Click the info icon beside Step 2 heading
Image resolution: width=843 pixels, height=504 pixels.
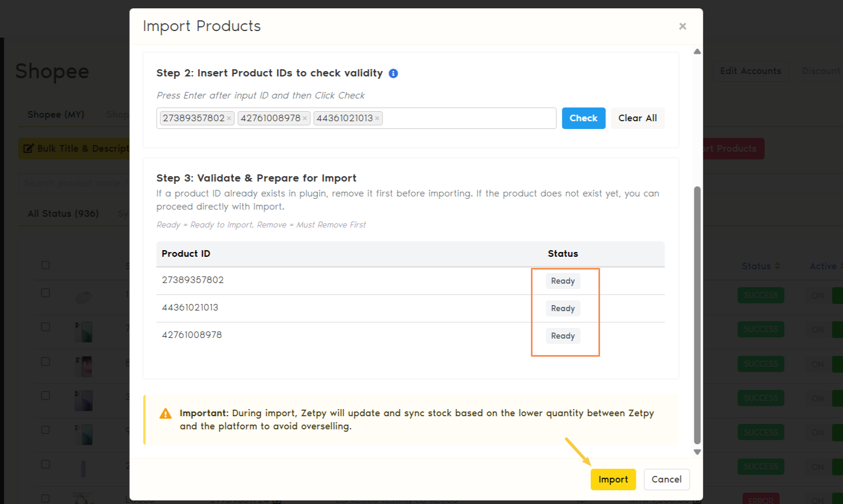click(x=393, y=73)
